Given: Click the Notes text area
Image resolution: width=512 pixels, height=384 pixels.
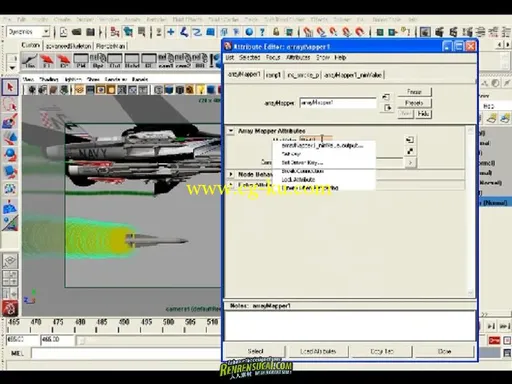Looking at the screenshot, I should tap(350, 326).
